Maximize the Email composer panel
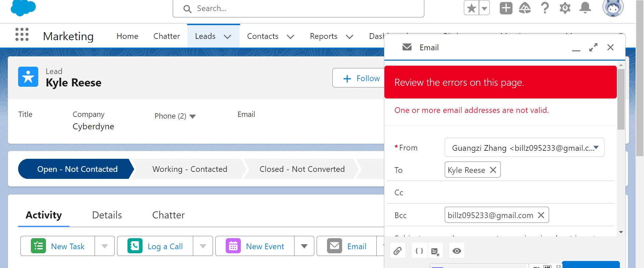Screen dimensions: 644x268 (593, 48)
